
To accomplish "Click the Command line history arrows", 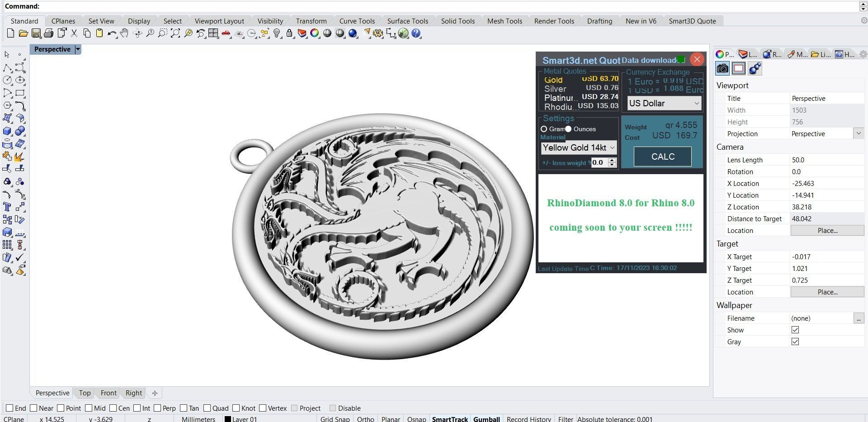I will pos(863,6).
